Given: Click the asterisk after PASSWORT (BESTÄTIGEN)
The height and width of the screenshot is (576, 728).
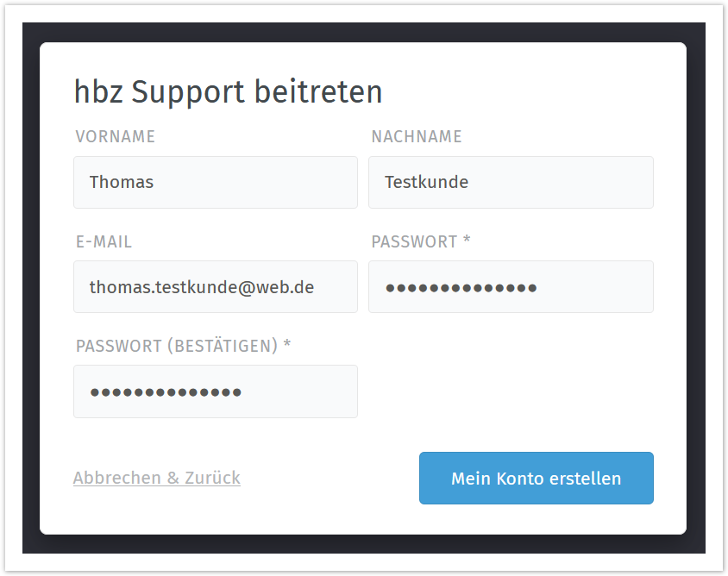Looking at the screenshot, I should click(x=287, y=345).
